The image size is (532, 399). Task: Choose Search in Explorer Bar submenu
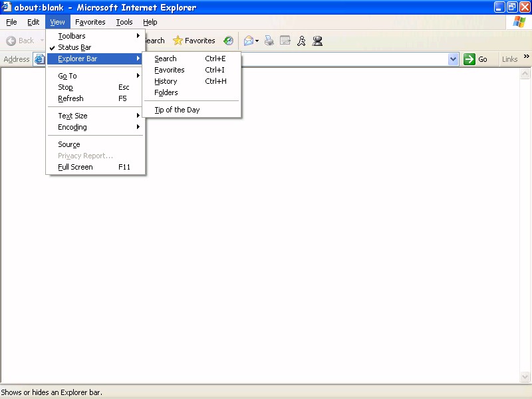point(192,59)
